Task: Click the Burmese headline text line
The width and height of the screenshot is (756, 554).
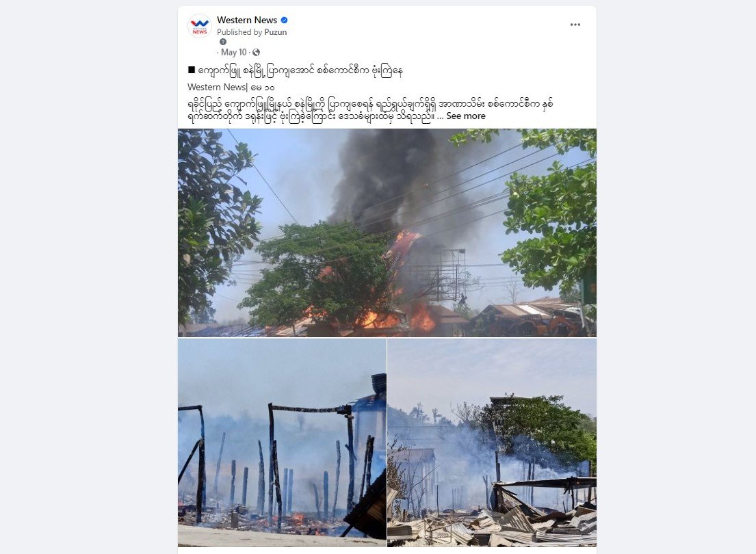Action: pyautogui.click(x=295, y=71)
